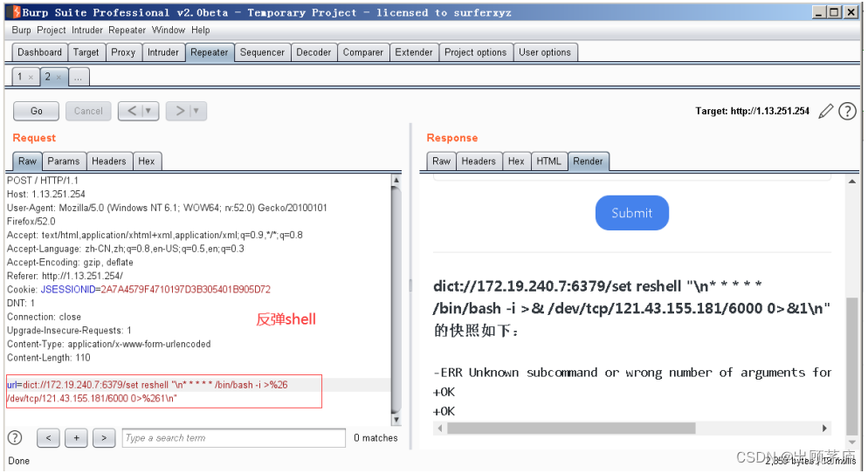
Task: Go forward to the next request with the > button
Action: (180, 111)
